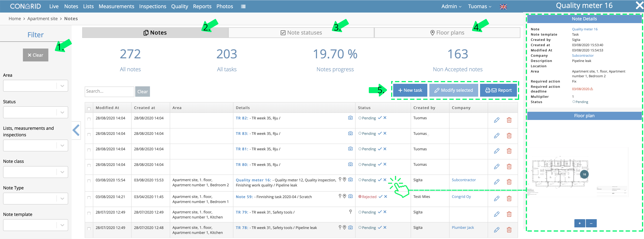Image resolution: width=644 pixels, height=239 pixels.
Task: Click the UK flag language icon
Action: (x=503, y=7)
